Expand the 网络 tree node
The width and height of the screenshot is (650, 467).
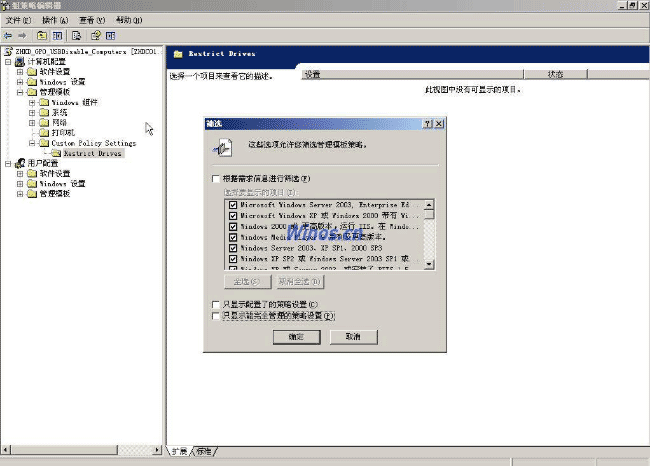pos(32,123)
